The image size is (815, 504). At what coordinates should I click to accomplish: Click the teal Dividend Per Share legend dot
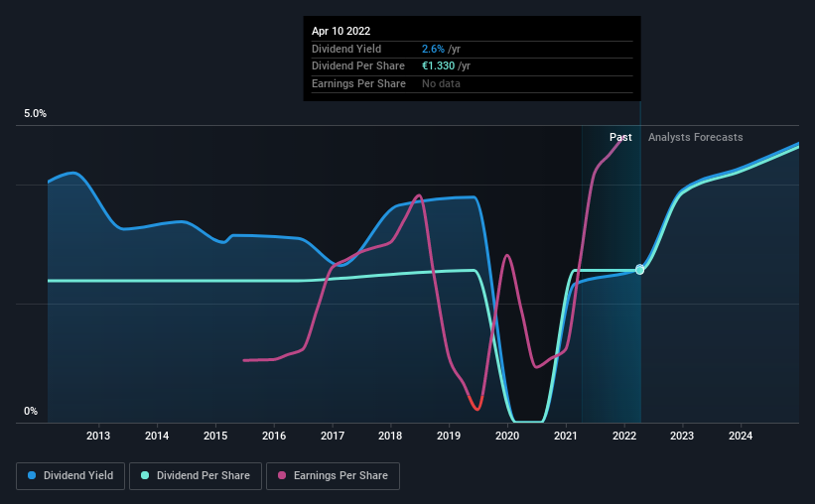145,475
